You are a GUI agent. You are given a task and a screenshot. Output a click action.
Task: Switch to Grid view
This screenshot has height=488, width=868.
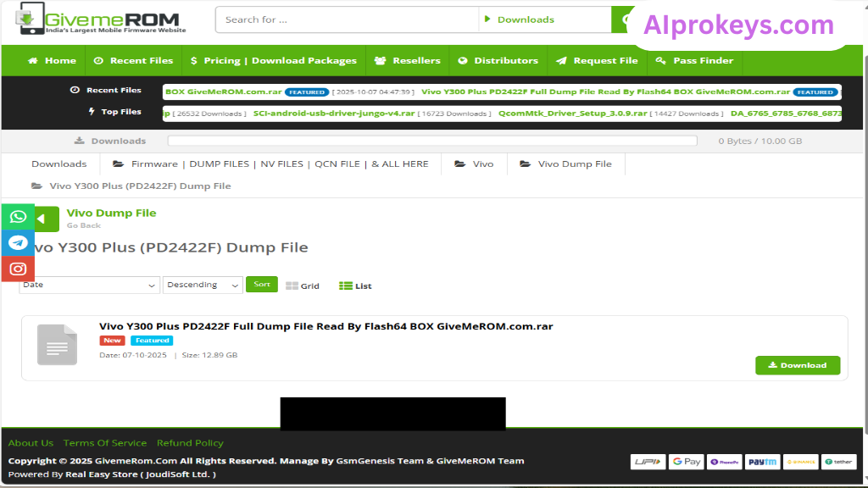(303, 286)
